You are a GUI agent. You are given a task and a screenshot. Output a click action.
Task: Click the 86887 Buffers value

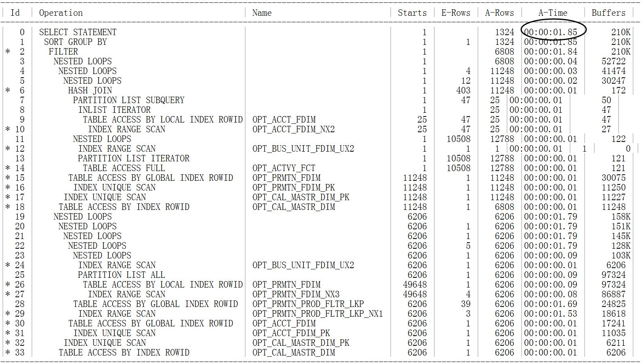(614, 294)
